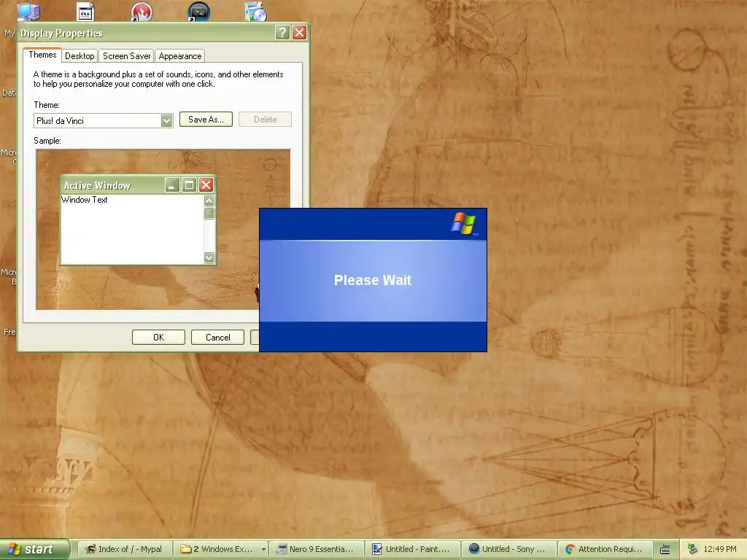Open the Appearance tab
This screenshot has height=560, width=747.
point(180,56)
